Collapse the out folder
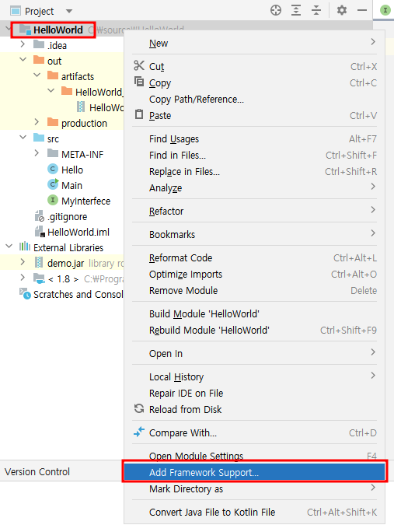The image size is (394, 532). point(23,59)
